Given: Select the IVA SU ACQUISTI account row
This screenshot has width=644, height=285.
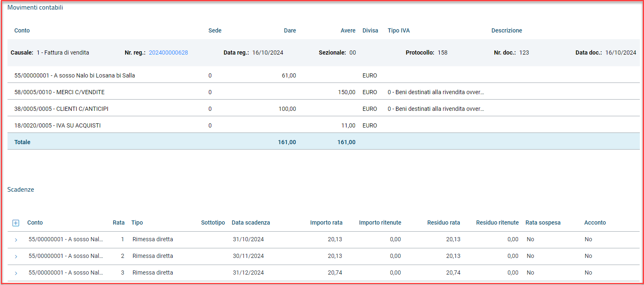Looking at the screenshot, I should point(57,125).
